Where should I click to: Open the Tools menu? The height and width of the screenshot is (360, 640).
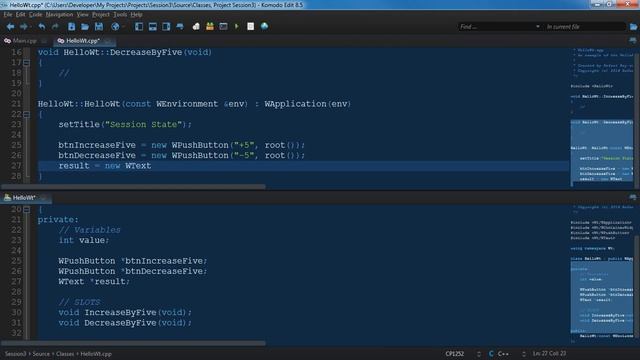pos(120,15)
